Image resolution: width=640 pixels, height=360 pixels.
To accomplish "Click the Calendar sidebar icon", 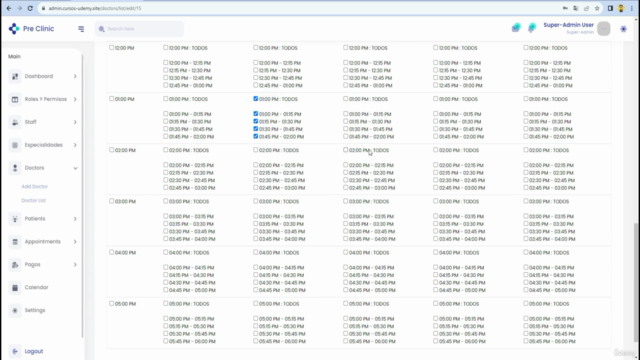I will coord(15,287).
